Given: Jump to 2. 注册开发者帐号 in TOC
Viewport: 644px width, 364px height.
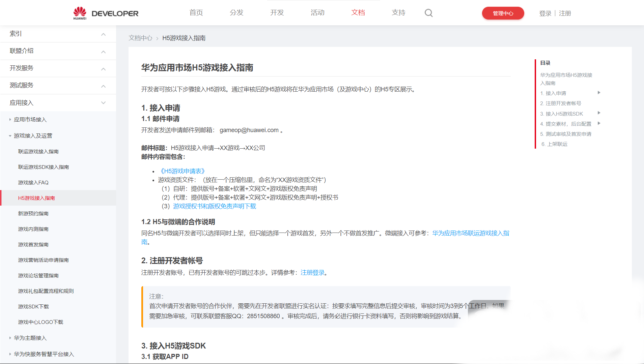Looking at the screenshot, I should click(561, 103).
